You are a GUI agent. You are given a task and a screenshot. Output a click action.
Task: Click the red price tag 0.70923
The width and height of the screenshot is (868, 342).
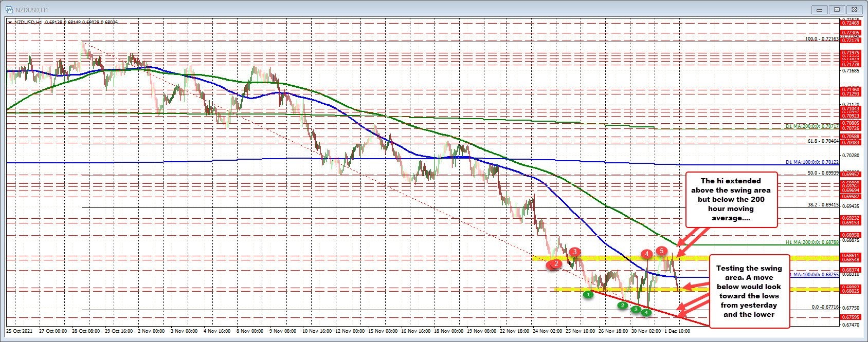click(x=852, y=116)
